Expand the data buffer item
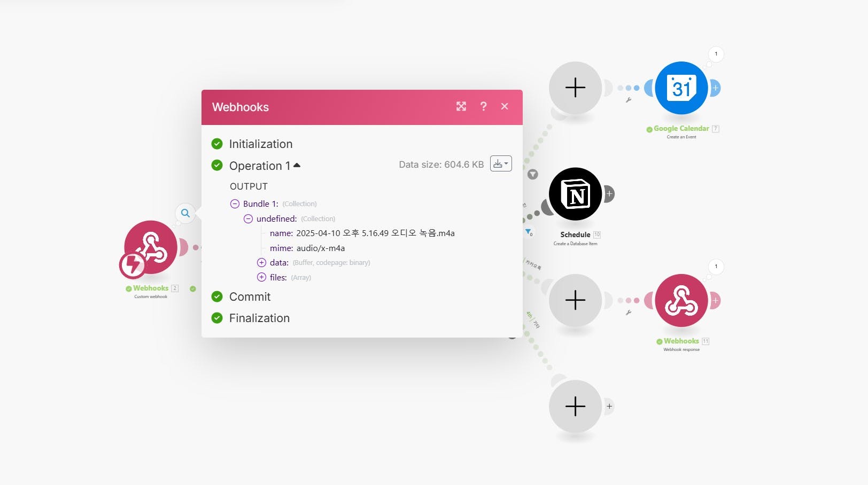Screen dimensions: 868x485 [x=261, y=262]
